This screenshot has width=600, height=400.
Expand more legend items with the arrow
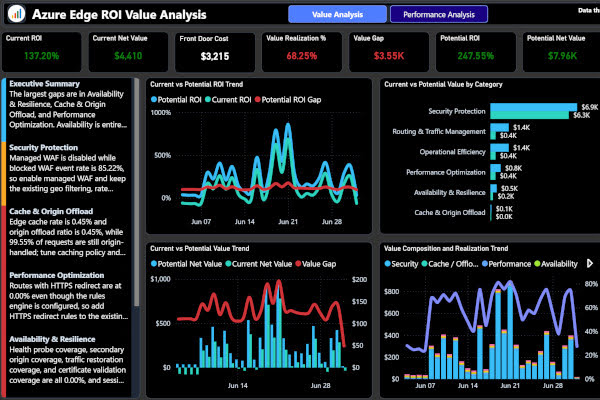590,264
